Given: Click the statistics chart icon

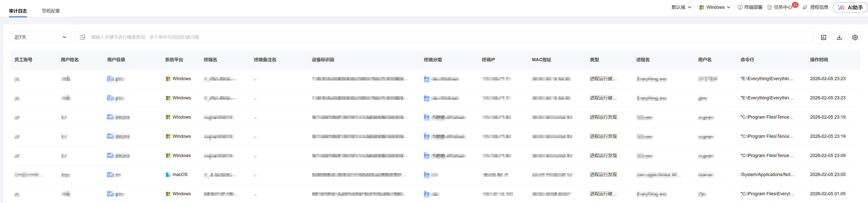Looking at the screenshot, I should pos(823,37).
